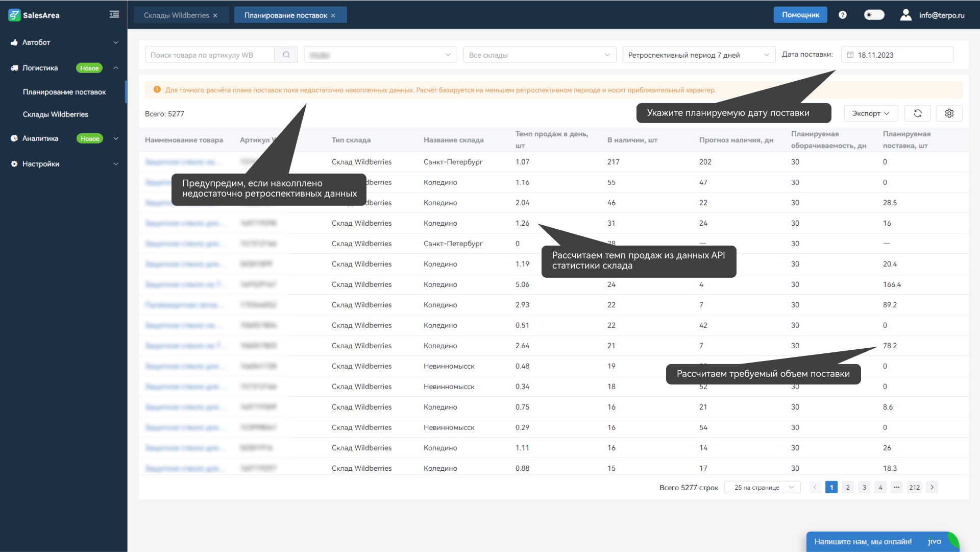Viewport: 980px width, 552px height.
Task: Open table column settings gear
Action: pos(949,113)
